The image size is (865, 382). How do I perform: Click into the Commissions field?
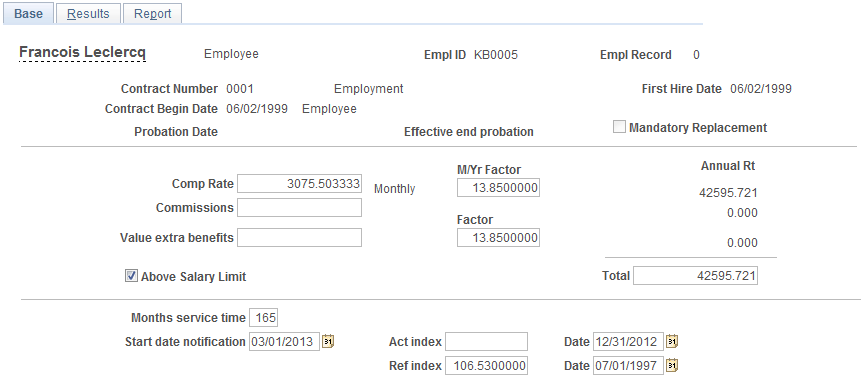300,208
